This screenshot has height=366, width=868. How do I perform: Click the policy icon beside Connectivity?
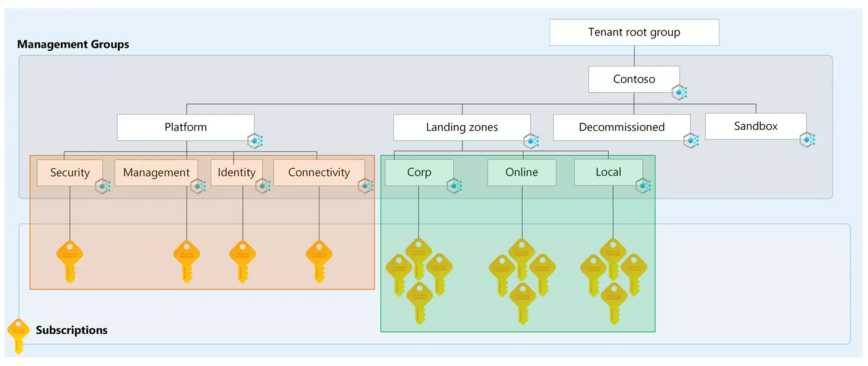[366, 185]
